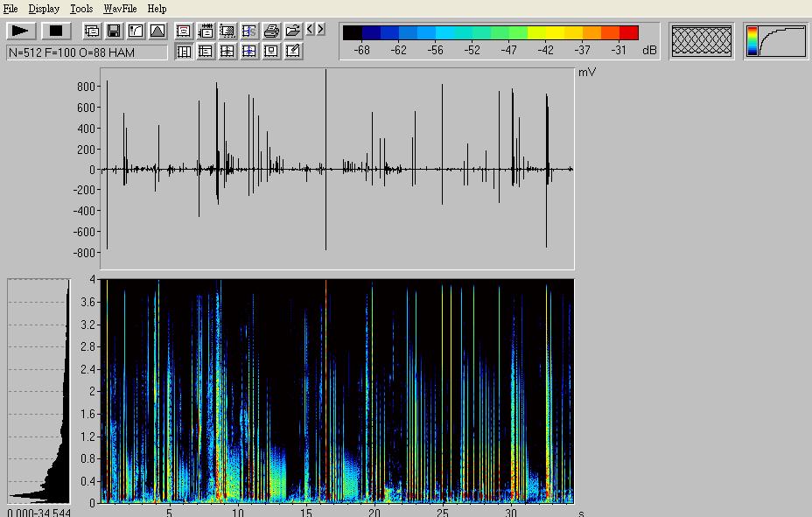
Task: Open the WavFile menu
Action: click(120, 8)
